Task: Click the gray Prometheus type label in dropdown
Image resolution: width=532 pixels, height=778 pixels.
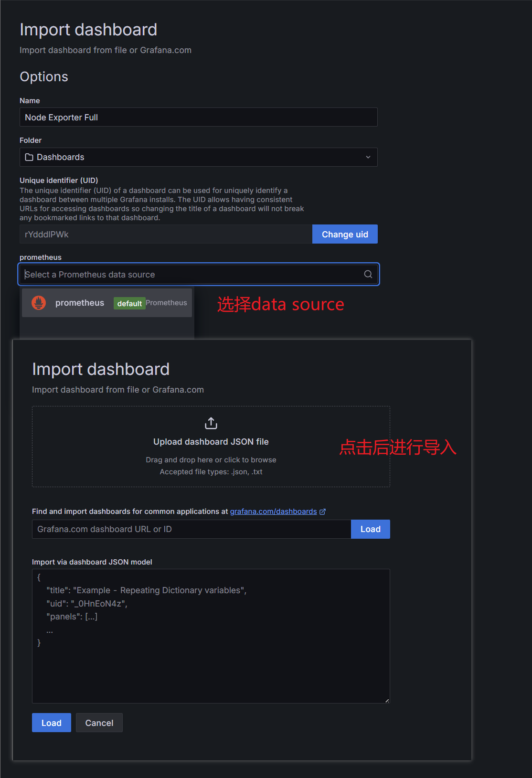Action: tap(166, 303)
